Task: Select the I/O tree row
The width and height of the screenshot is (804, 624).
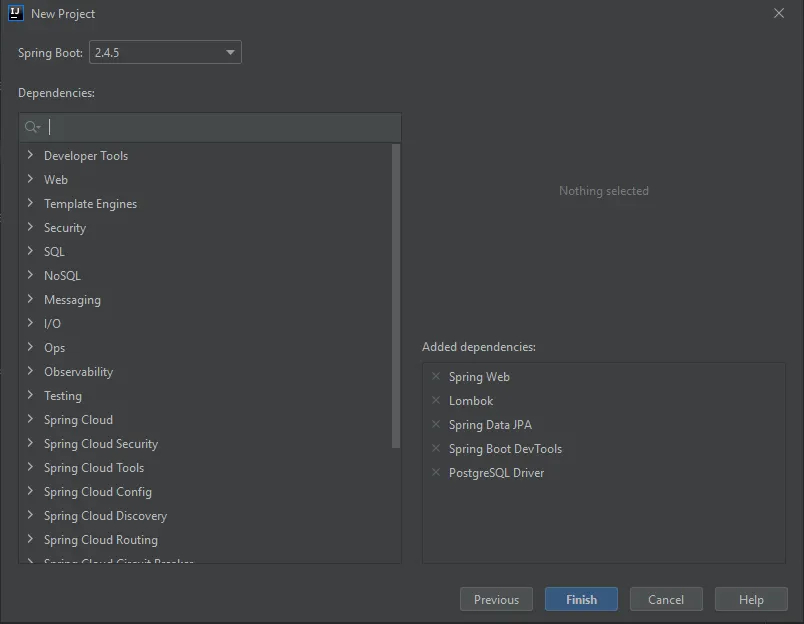Action: [x=206, y=324]
